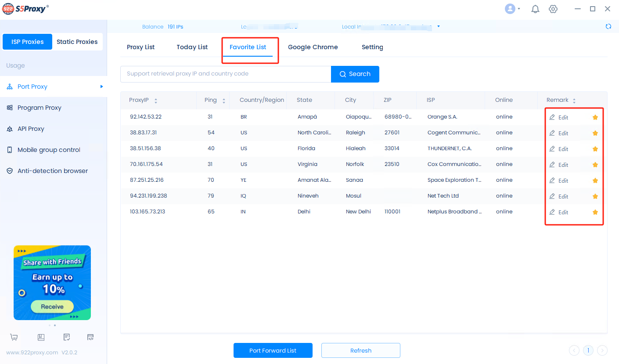Switch to ISP Proxies mode
This screenshot has height=364, width=619.
(28, 42)
